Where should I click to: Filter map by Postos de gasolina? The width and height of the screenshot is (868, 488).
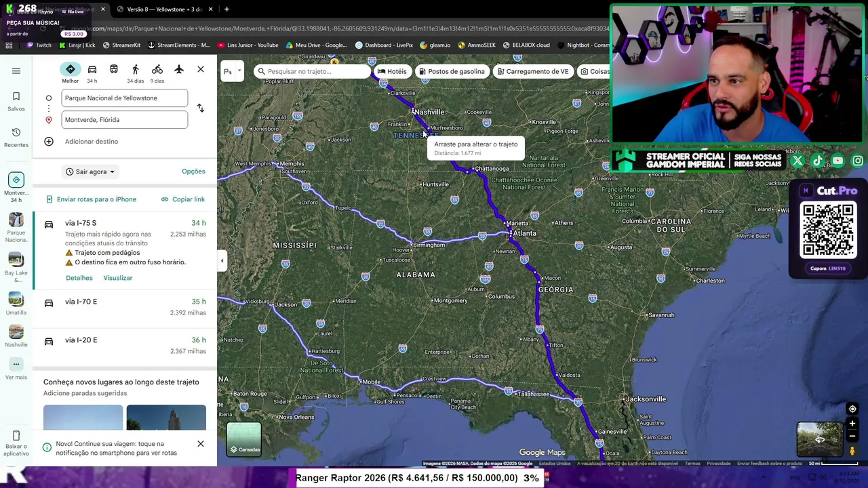pyautogui.click(x=452, y=71)
